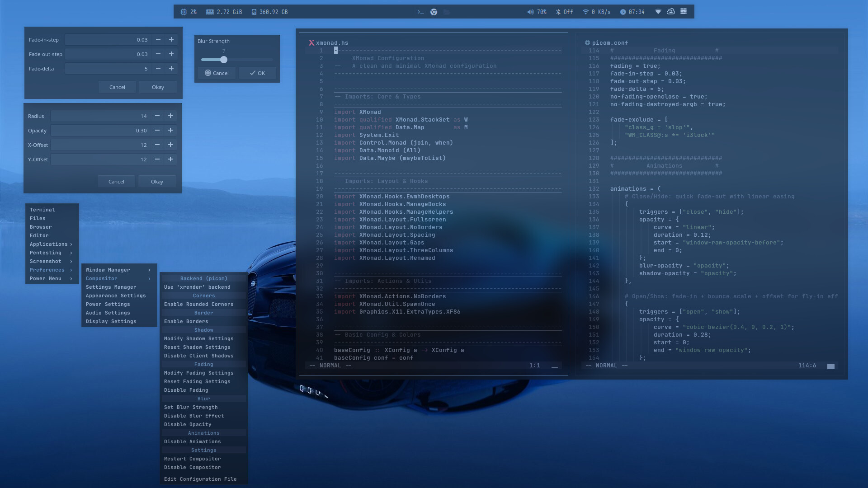The image size is (868, 488).
Task: Choose Set Blur Strength menu entry
Action: point(191,408)
